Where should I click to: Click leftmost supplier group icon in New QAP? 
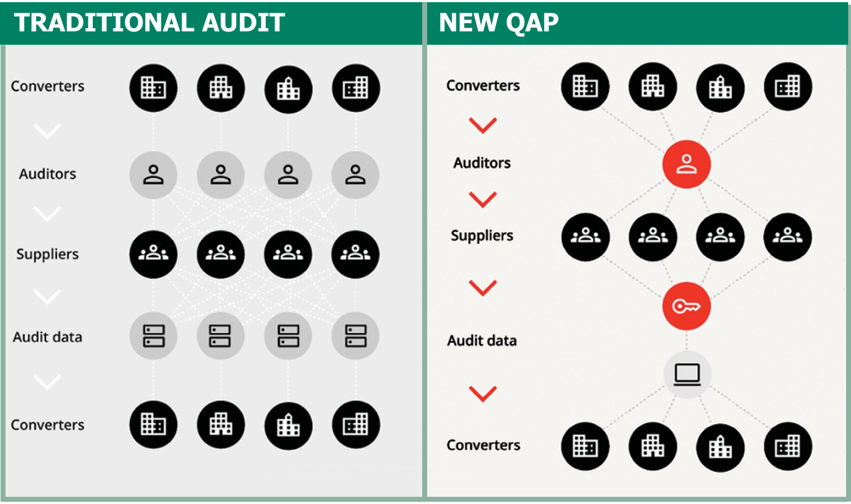pos(585,237)
